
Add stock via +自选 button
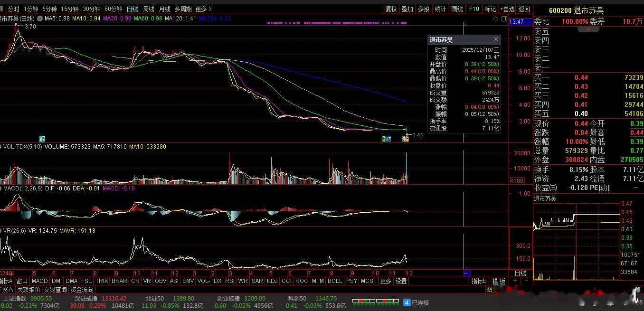tap(507, 9)
